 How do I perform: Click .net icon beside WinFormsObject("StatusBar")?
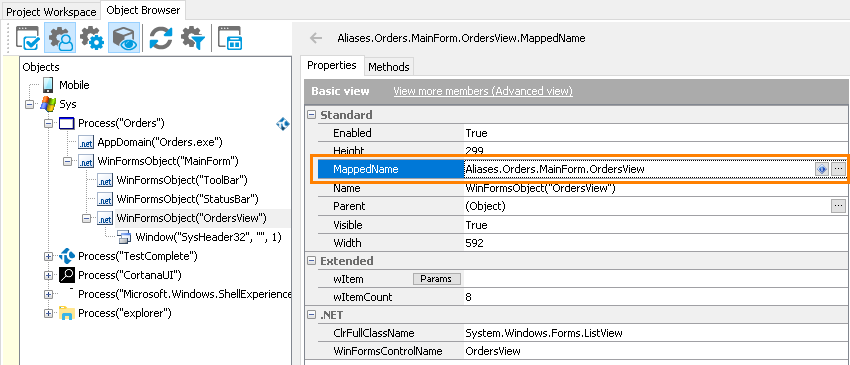pyautogui.click(x=105, y=199)
